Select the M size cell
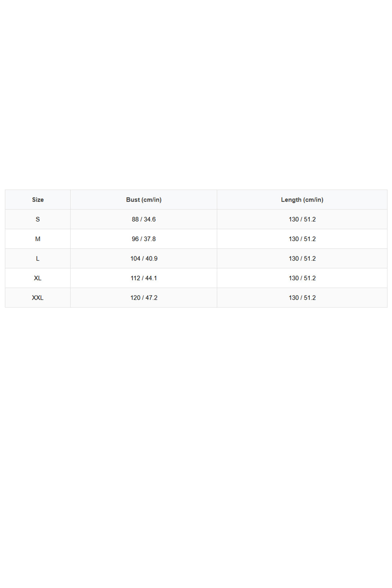 pyautogui.click(x=38, y=239)
